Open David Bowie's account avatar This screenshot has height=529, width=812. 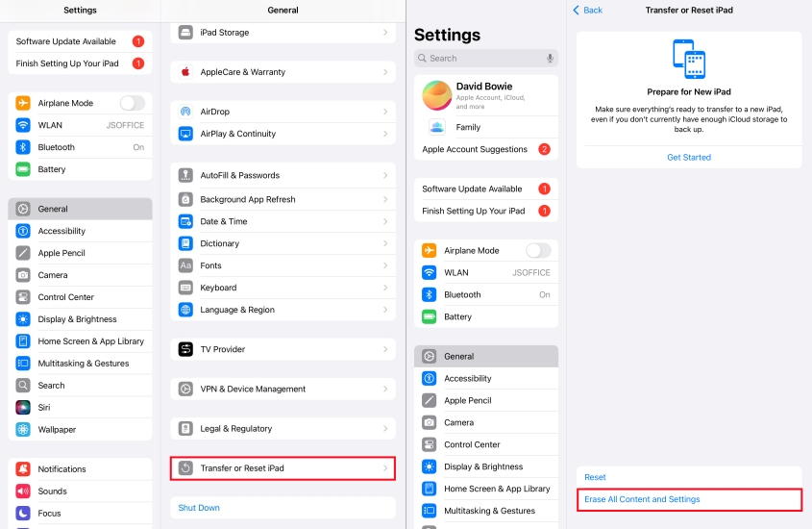coord(437,95)
